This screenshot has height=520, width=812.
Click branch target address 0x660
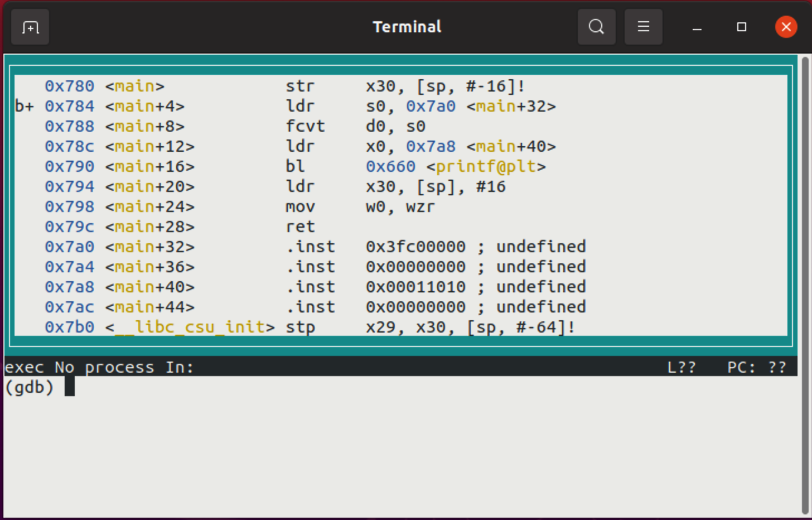pos(390,166)
